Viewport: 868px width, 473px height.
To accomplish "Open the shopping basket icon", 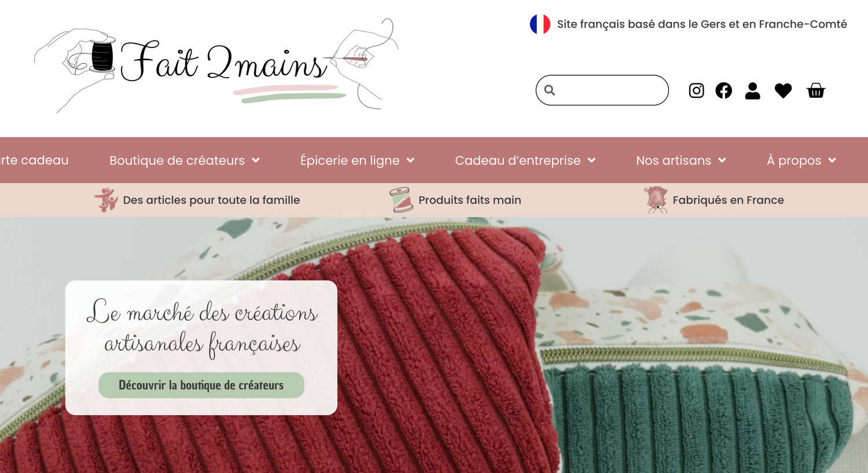I will click(x=816, y=90).
